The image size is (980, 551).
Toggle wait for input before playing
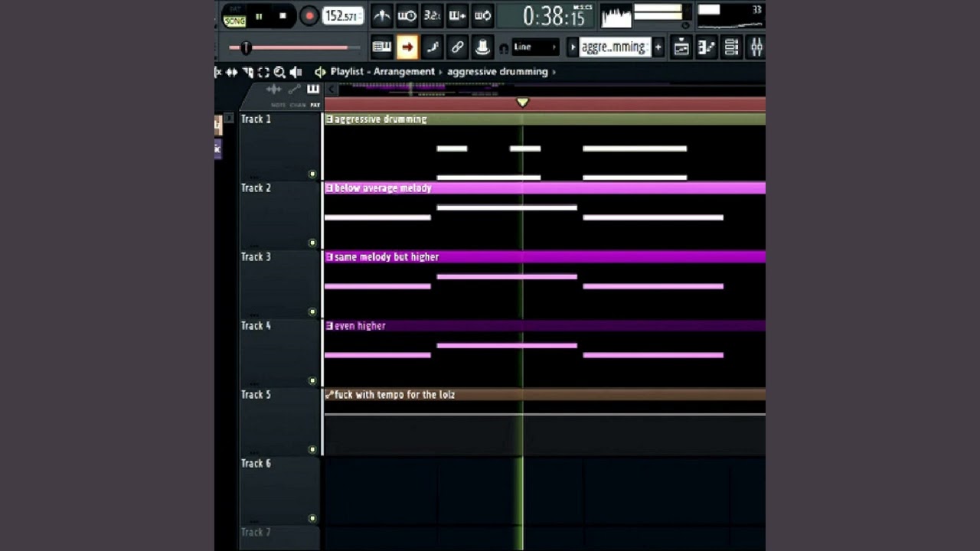pyautogui.click(x=407, y=16)
